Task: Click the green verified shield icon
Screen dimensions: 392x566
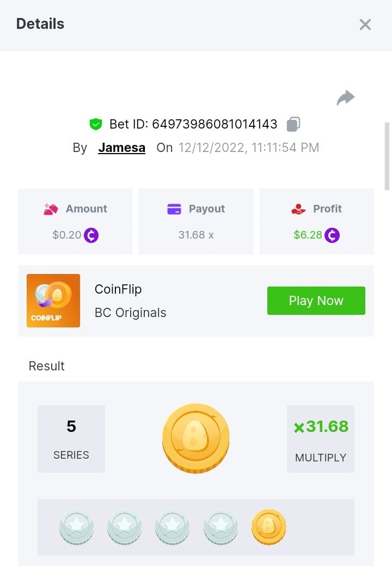Action: [96, 124]
